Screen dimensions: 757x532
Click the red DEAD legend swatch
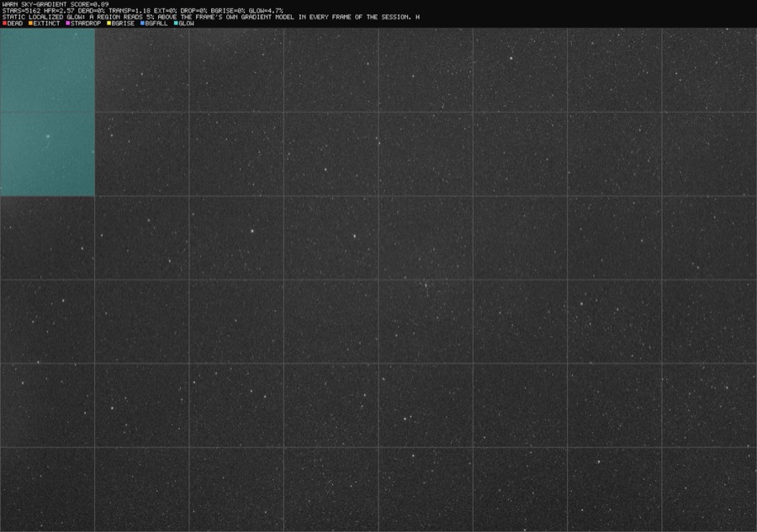[4, 24]
